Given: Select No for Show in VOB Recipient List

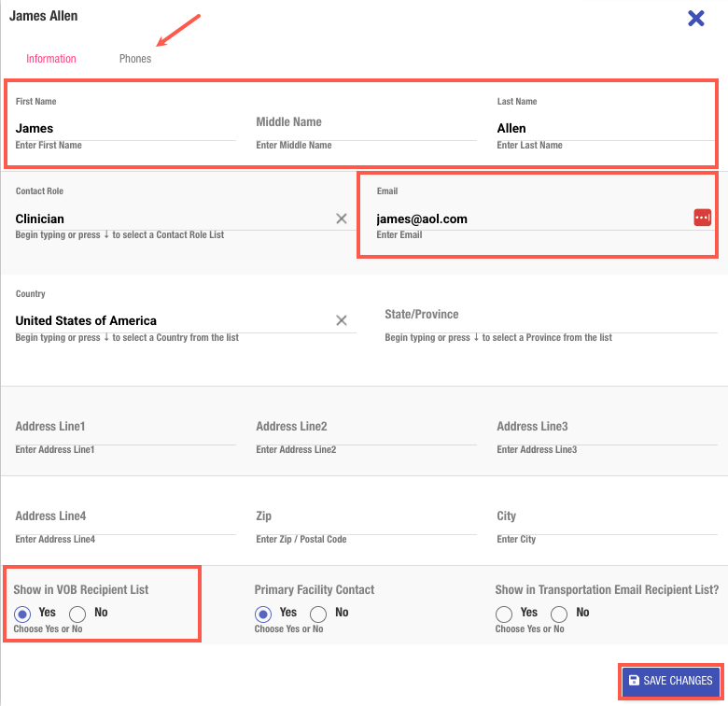Looking at the screenshot, I should click(77, 614).
